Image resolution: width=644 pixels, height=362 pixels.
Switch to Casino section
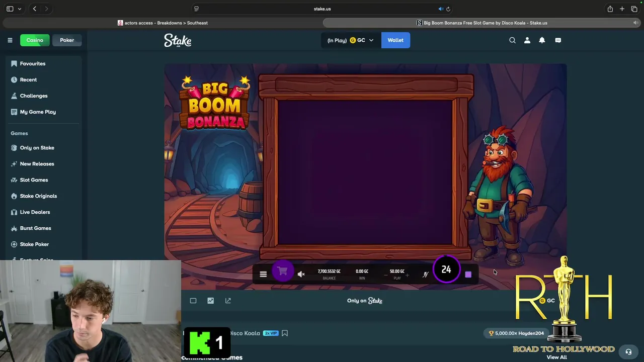tap(35, 40)
